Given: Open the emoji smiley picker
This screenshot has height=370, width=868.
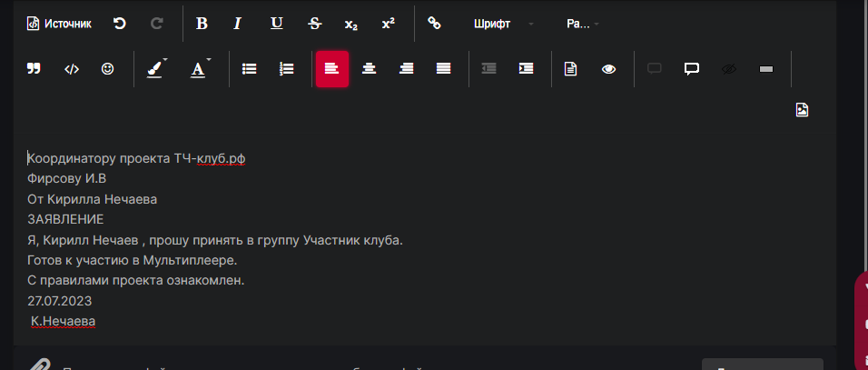Looking at the screenshot, I should point(107,68).
